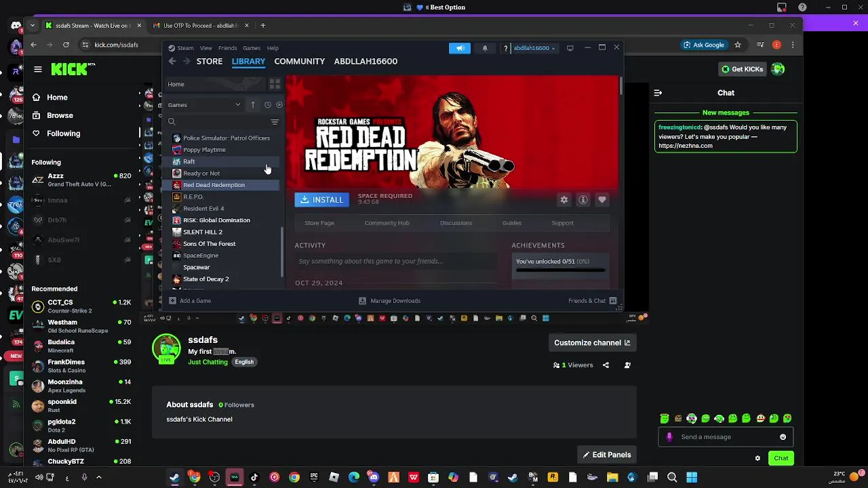The image size is (868, 488).
Task: Click the channel share icon
Action: 606,365
